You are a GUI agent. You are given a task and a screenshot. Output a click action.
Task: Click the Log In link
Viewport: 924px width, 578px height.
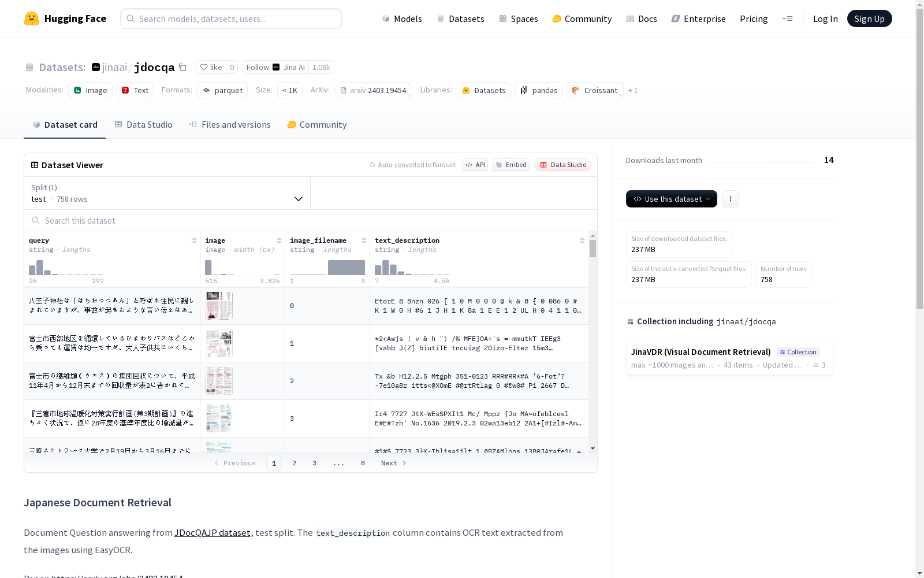tap(825, 18)
